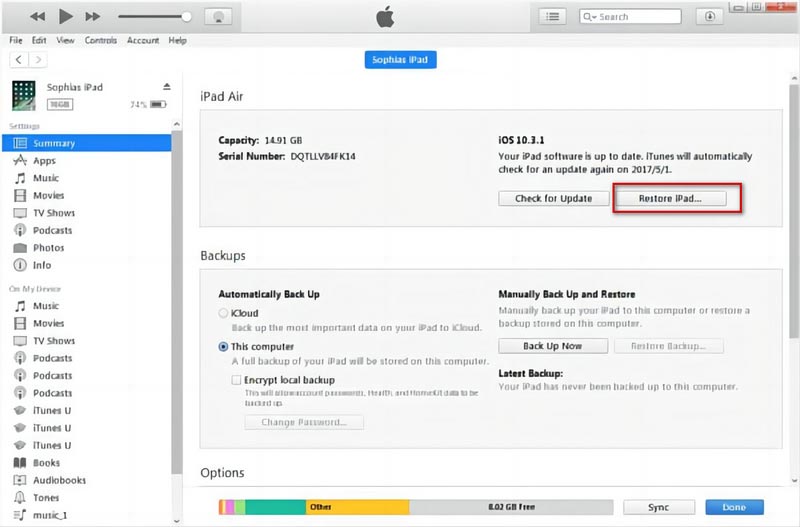This screenshot has width=800, height=527.
Task: Enable Encrypt local backup checkbox
Action: (x=236, y=380)
